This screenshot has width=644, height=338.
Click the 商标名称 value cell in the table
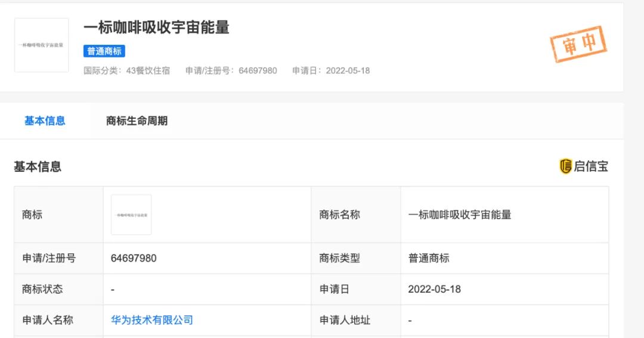pos(460,214)
